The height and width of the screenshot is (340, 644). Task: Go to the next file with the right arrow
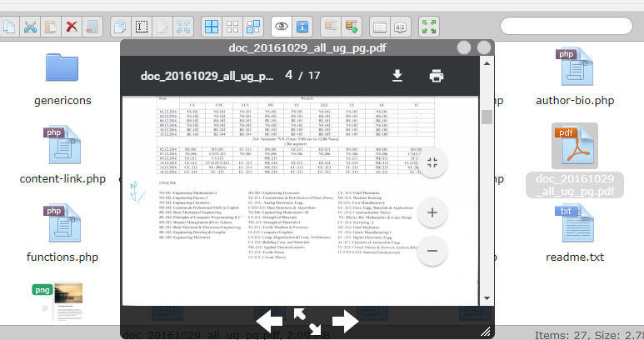click(x=346, y=321)
